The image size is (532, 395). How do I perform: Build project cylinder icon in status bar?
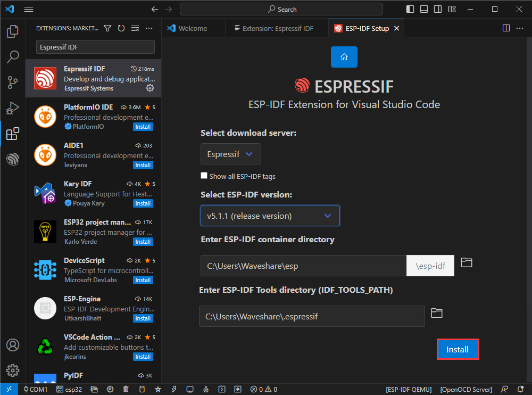point(142,389)
